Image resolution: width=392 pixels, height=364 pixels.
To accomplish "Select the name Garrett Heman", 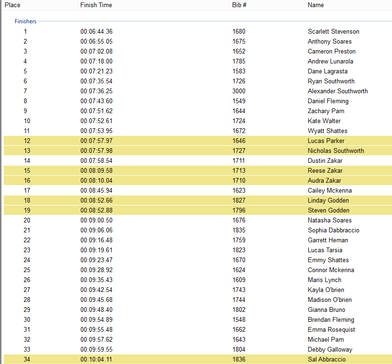I will tap(328, 240).
